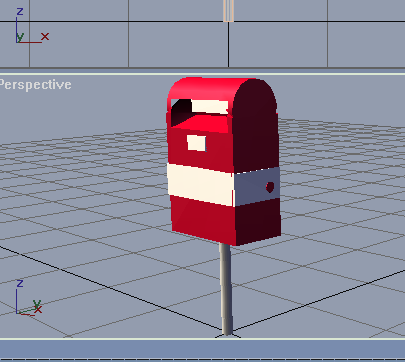405x362 pixels.
Task: Click the Z axis label in Perspective gizmo
Action: [x=20, y=284]
